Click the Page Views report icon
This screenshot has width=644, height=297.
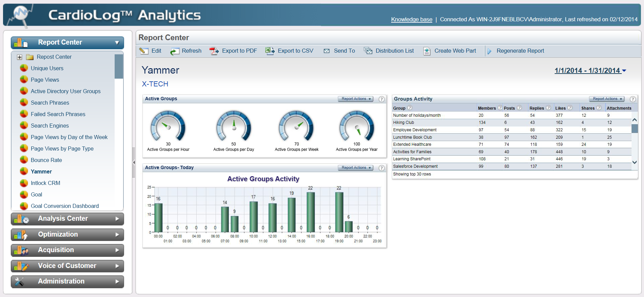(x=24, y=80)
